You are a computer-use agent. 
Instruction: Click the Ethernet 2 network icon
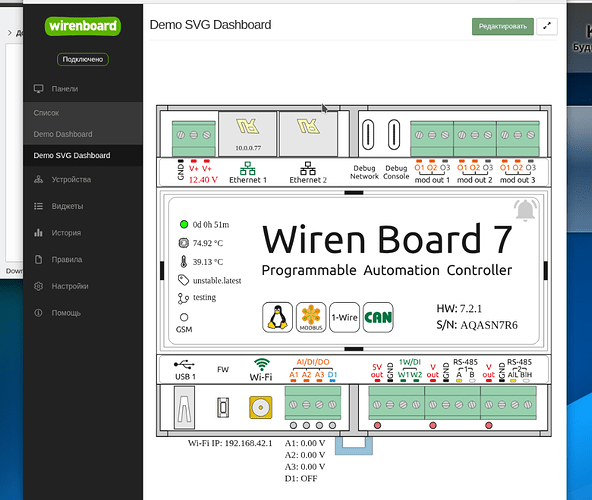(308, 168)
